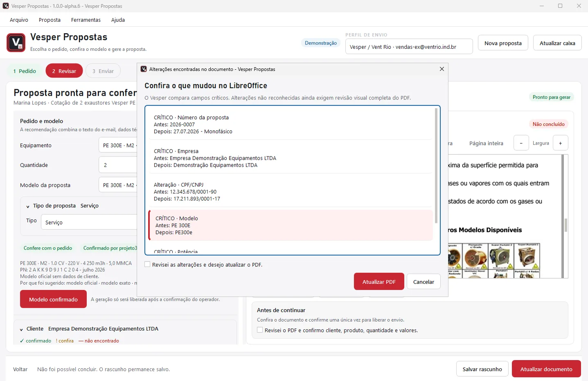
Task: Click the 'Confere com o pedido' tag
Action: click(48, 248)
